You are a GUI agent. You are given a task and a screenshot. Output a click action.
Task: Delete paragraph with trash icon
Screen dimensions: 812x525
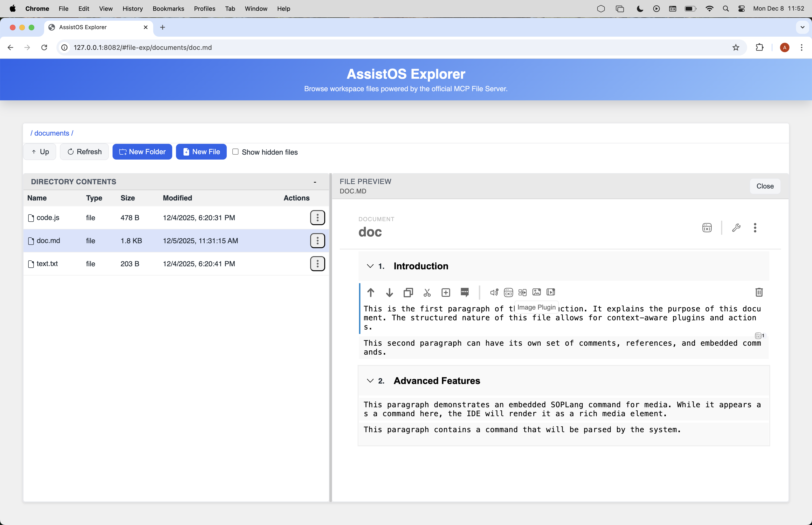pos(759,292)
